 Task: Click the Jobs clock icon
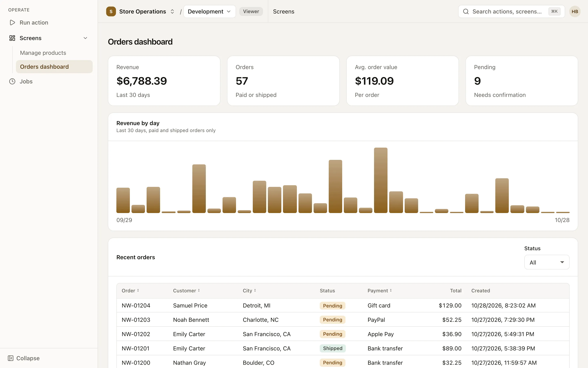(x=12, y=81)
